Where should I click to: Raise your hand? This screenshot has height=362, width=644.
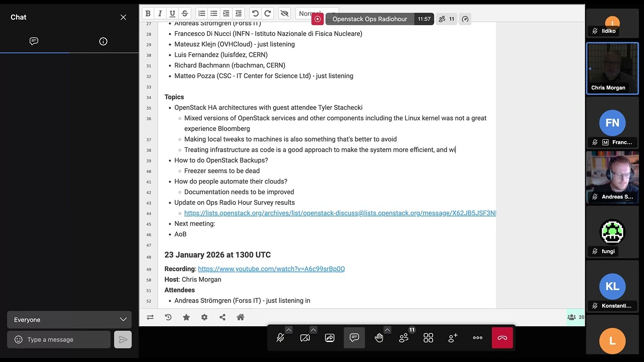click(x=379, y=338)
